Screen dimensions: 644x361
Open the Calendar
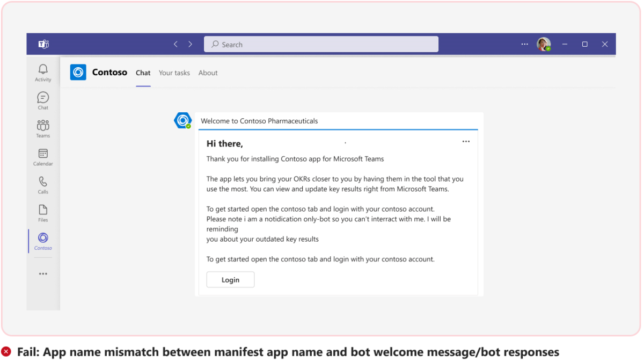pos(43,156)
